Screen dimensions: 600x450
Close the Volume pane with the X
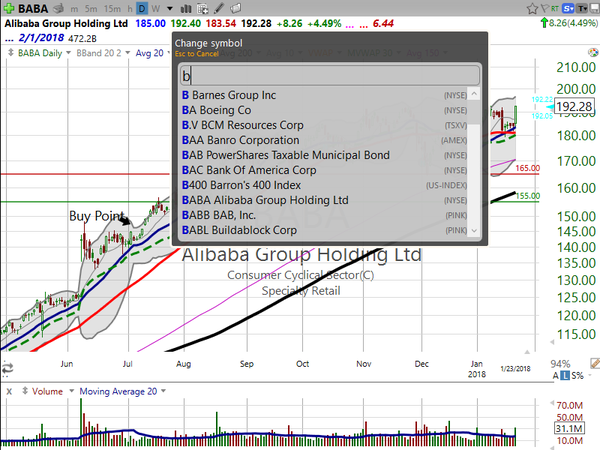9,391
